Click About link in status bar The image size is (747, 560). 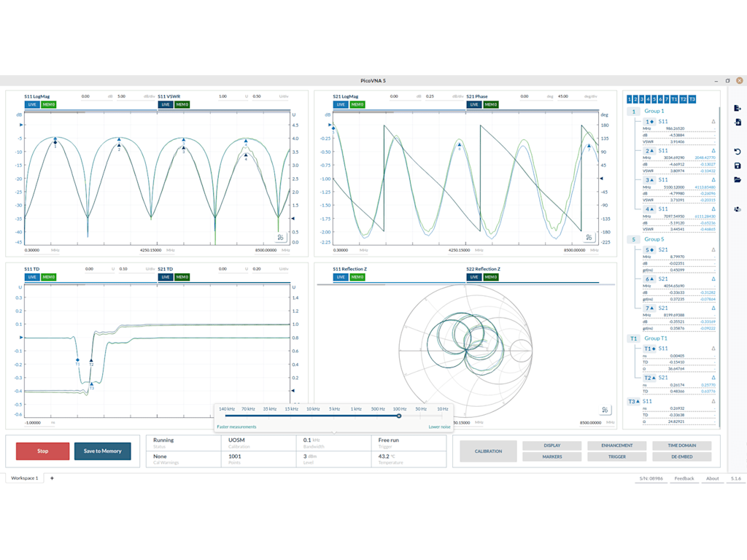coord(712,478)
